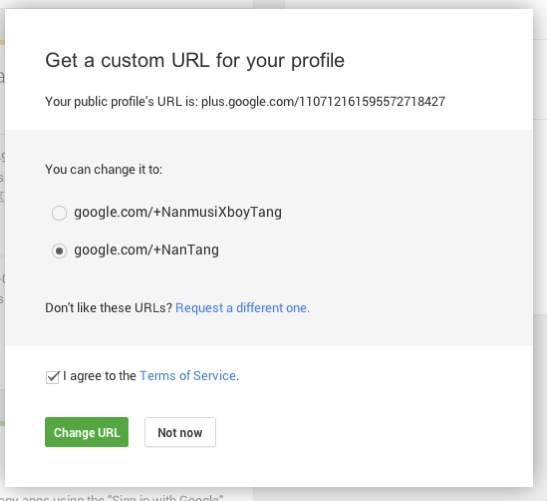Screen dimensions: 547x501
Task: Open the Terms of Service link
Action: [x=188, y=376]
